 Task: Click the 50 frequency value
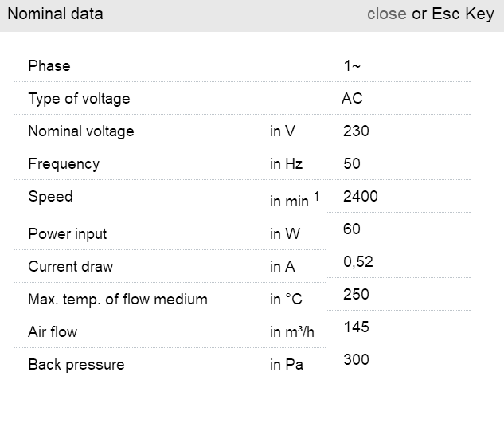[x=352, y=164]
